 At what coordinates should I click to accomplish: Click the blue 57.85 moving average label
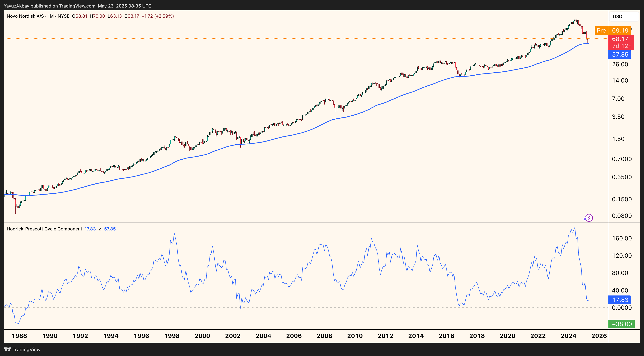point(620,54)
